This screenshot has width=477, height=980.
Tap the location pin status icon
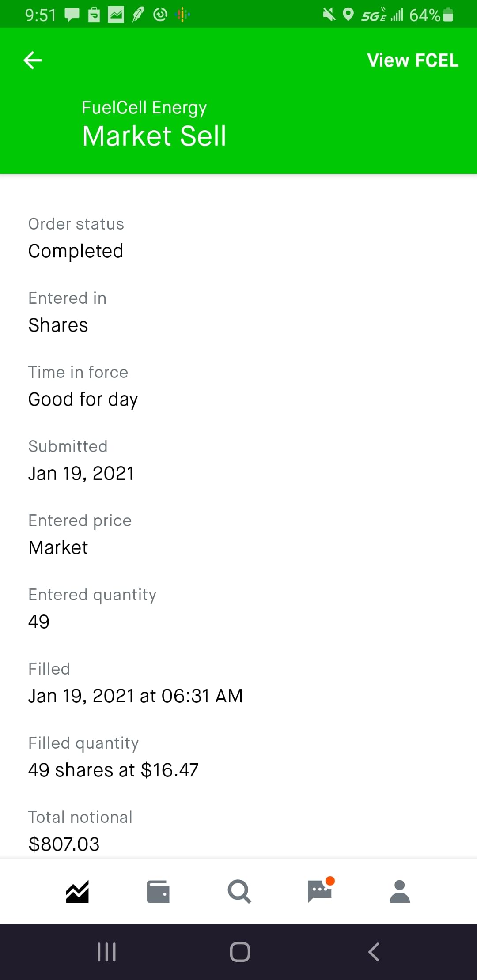pyautogui.click(x=348, y=15)
